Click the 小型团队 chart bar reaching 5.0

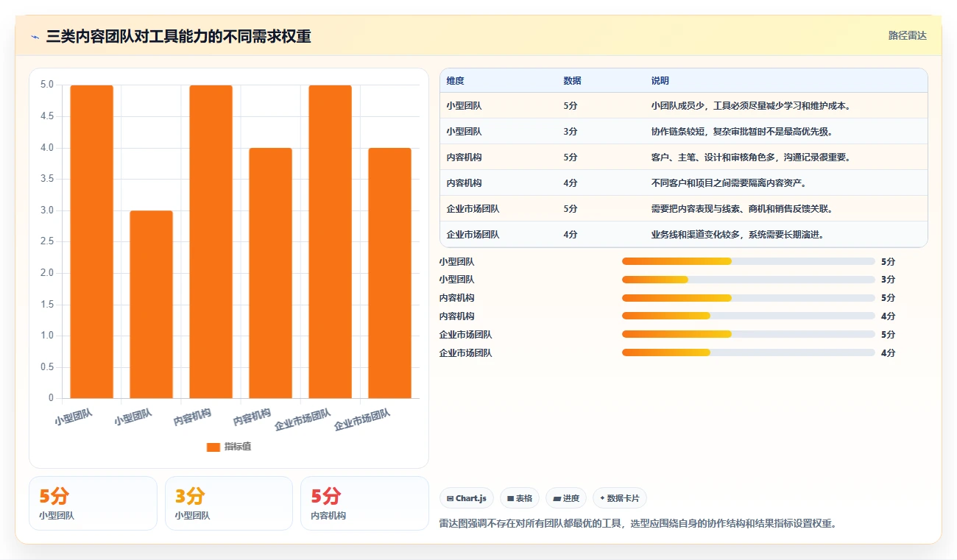coord(92,241)
